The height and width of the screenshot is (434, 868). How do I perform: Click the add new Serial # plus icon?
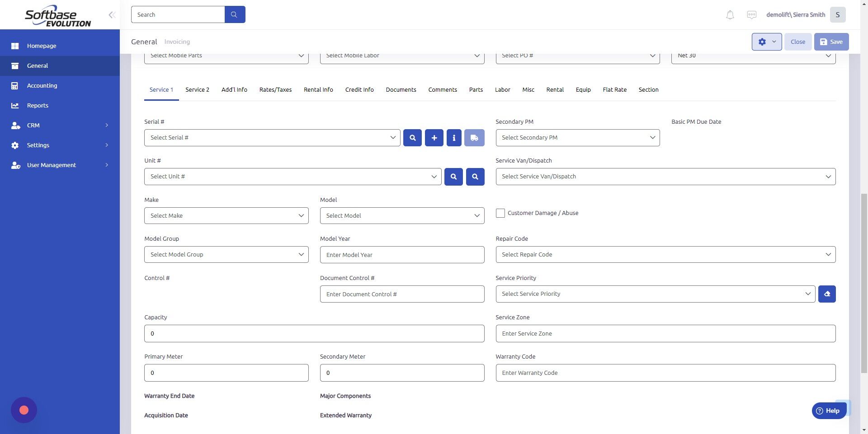click(433, 137)
